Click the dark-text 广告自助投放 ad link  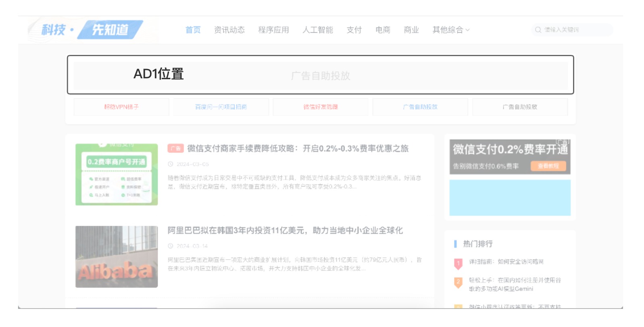click(x=520, y=107)
